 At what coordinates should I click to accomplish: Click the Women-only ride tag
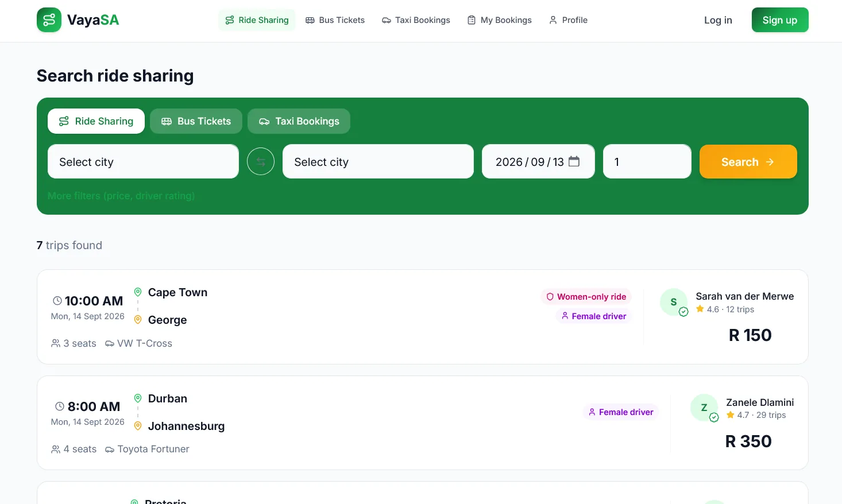(586, 297)
